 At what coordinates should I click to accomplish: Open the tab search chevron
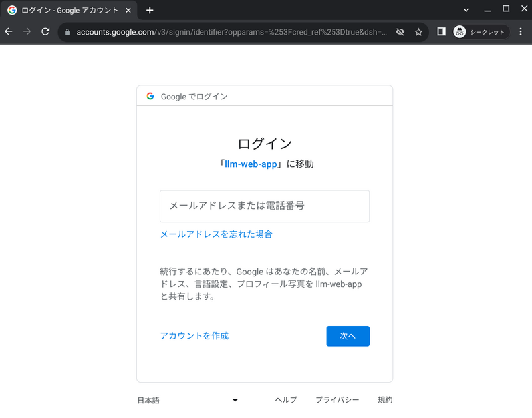pos(466,10)
